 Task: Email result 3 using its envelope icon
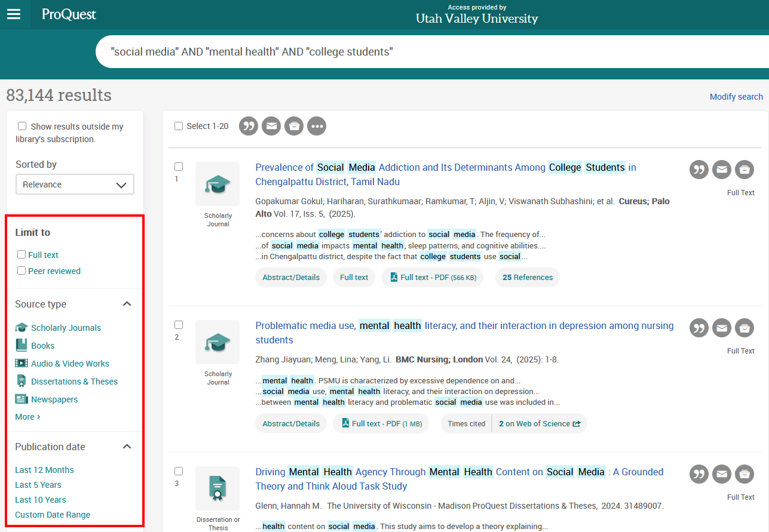point(722,474)
